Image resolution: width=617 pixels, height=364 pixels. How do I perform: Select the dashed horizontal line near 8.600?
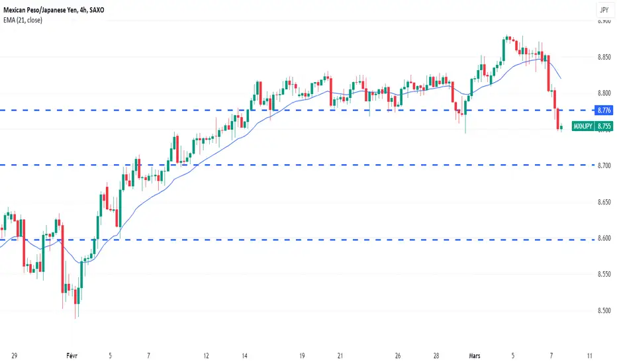click(297, 240)
